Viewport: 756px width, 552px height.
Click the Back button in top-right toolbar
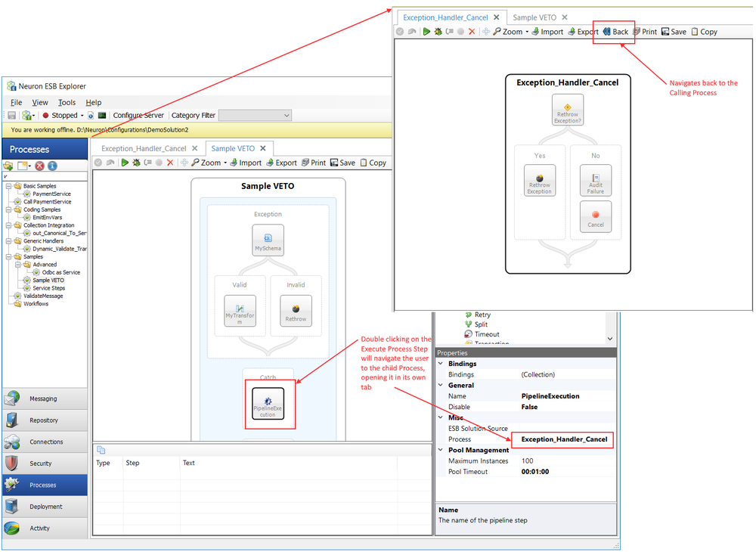pyautogui.click(x=615, y=32)
